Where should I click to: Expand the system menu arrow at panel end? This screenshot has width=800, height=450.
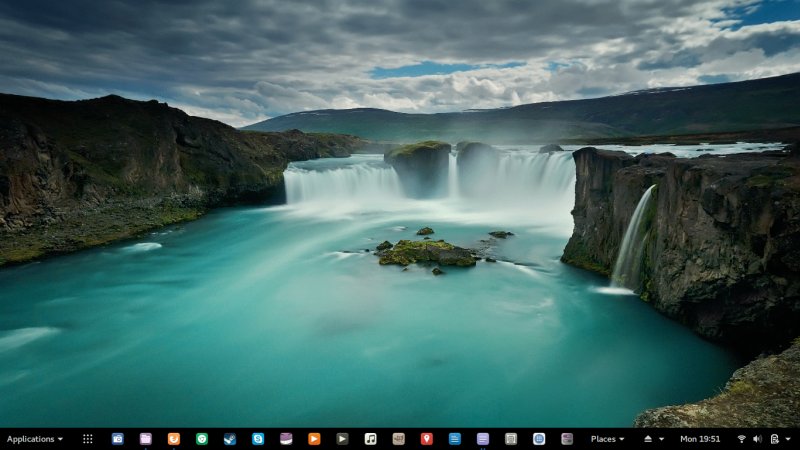[x=788, y=439]
